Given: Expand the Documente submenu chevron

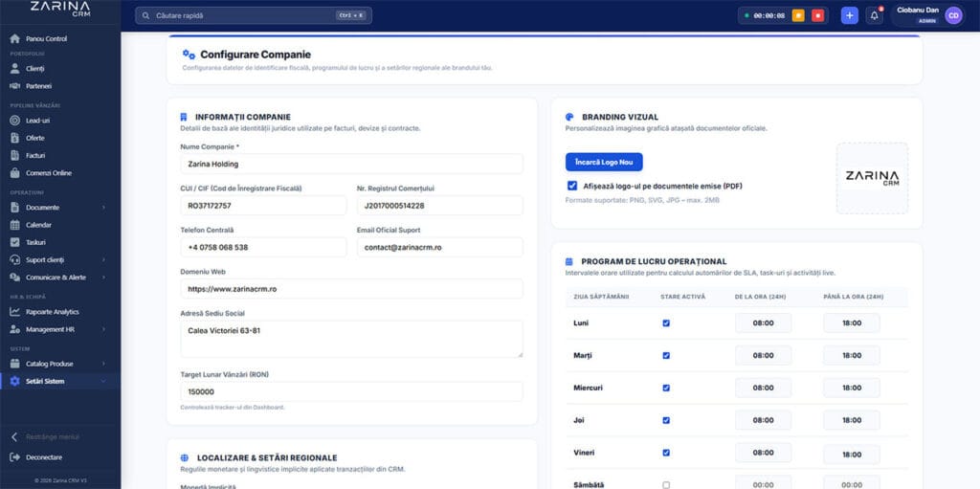Looking at the screenshot, I should click(x=103, y=208).
